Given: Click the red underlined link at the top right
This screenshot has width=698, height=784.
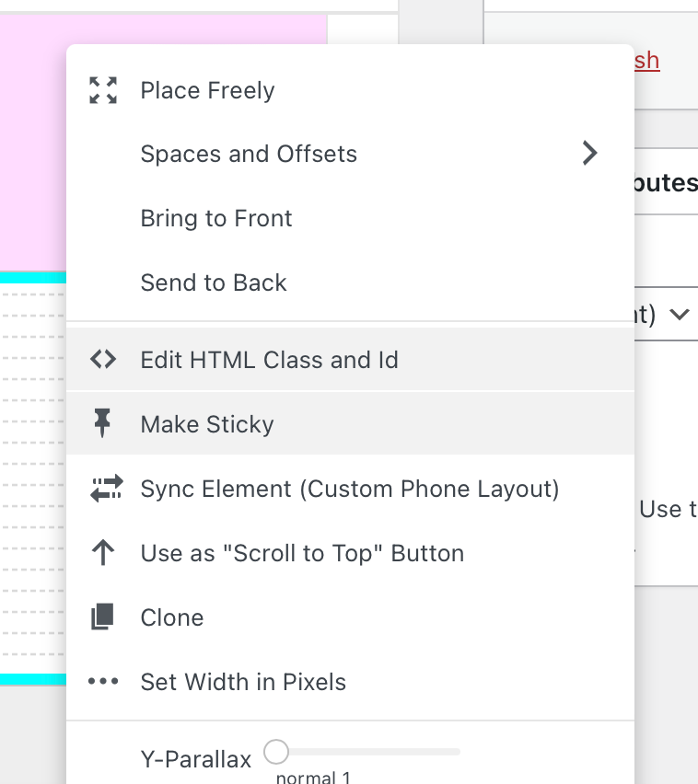Looking at the screenshot, I should click(649, 60).
